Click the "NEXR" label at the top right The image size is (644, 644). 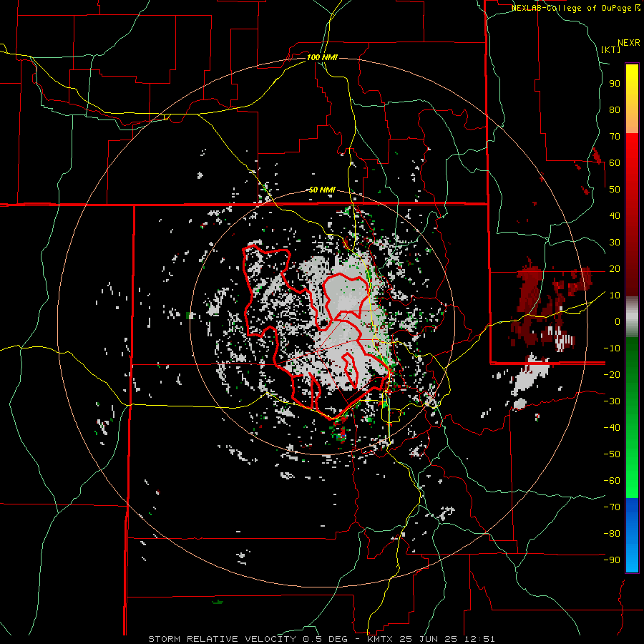click(x=629, y=43)
